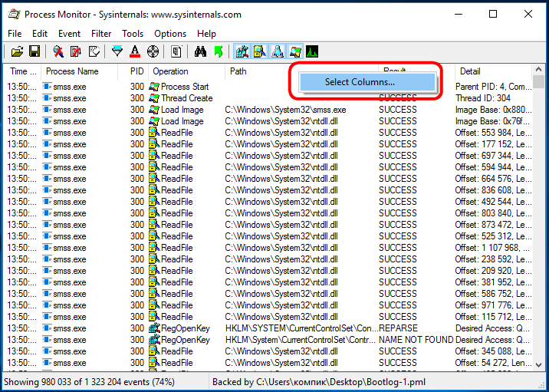Click the Process Start row operation icon
The image size is (549, 392).
(154, 87)
